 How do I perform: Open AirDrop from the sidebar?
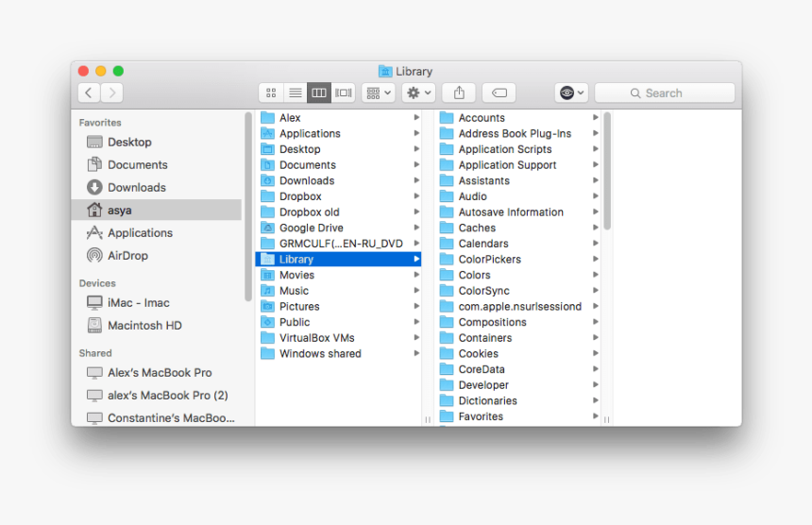(157, 256)
